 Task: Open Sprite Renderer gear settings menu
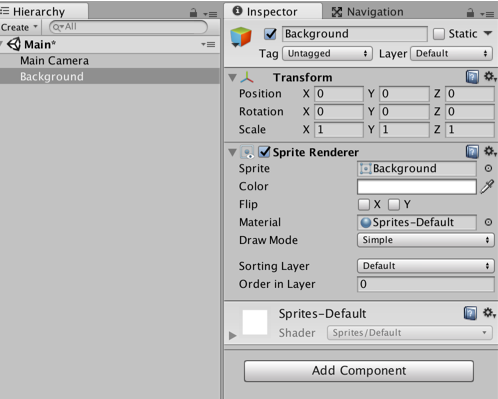490,152
